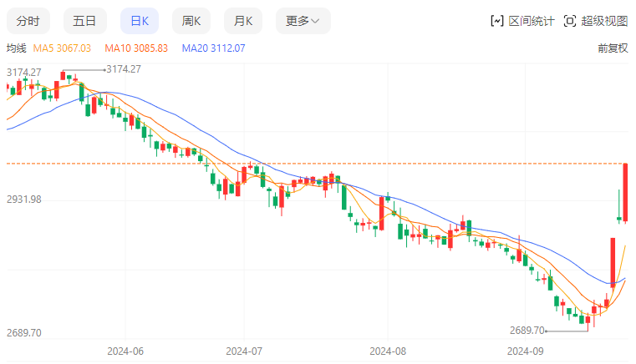636x364 pixels.
Task: Select the 日K daily candlestick tab
Action: click(x=140, y=21)
